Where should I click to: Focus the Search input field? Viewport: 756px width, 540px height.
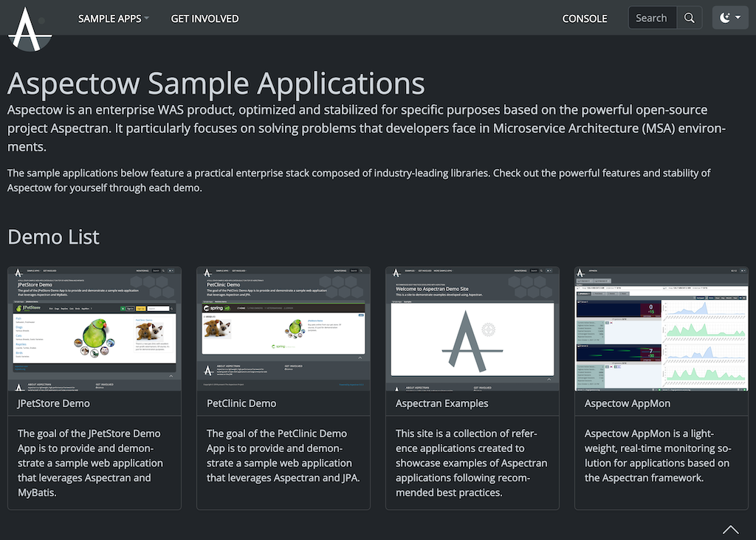coord(653,18)
